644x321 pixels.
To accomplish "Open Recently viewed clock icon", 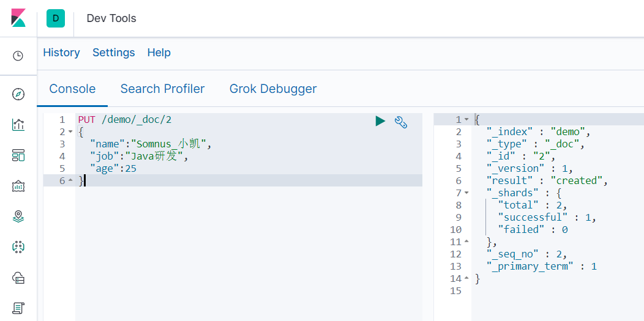I will pyautogui.click(x=18, y=56).
